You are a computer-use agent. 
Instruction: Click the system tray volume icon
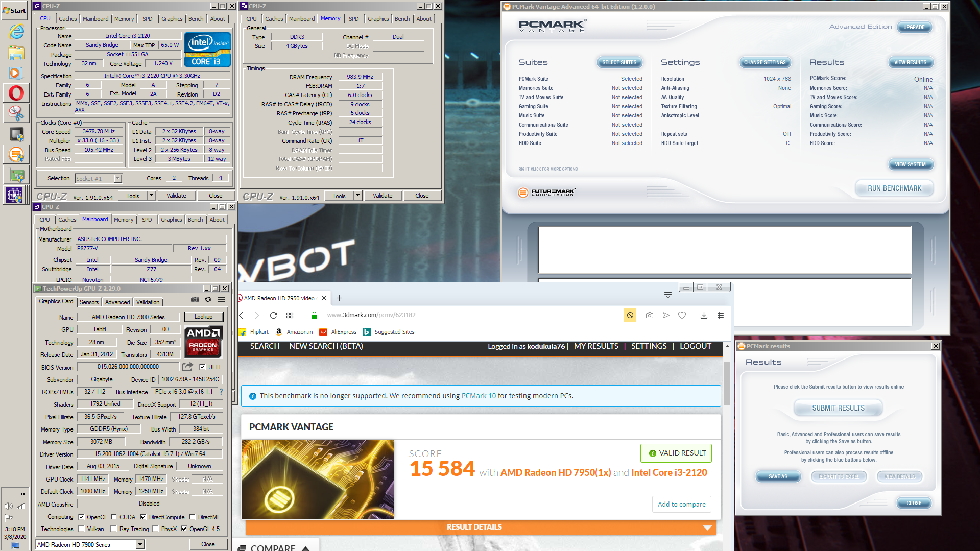tap(9, 506)
